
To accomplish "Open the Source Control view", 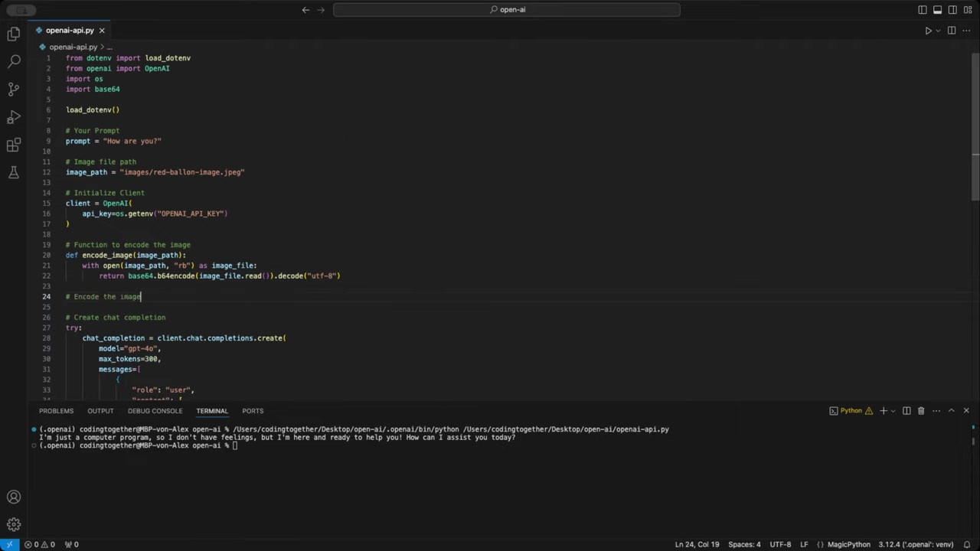I will point(14,90).
